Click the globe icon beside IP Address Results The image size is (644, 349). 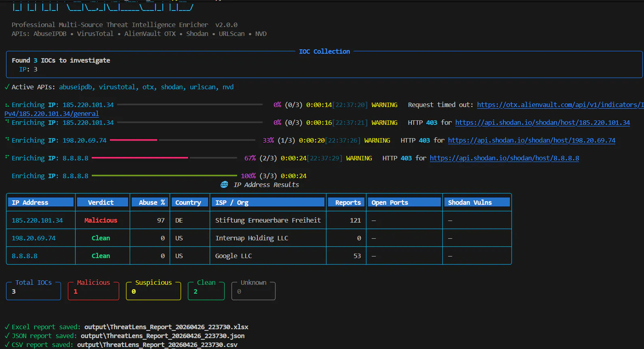tap(224, 185)
